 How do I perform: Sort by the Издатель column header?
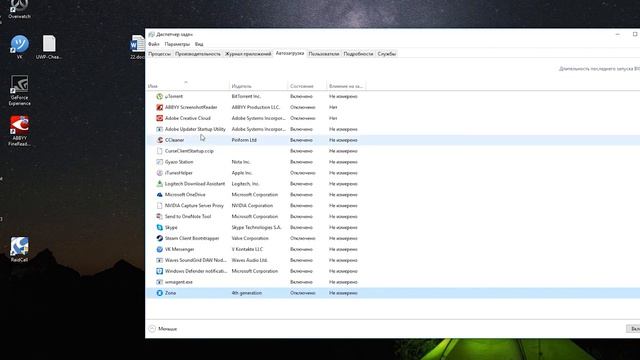point(258,86)
